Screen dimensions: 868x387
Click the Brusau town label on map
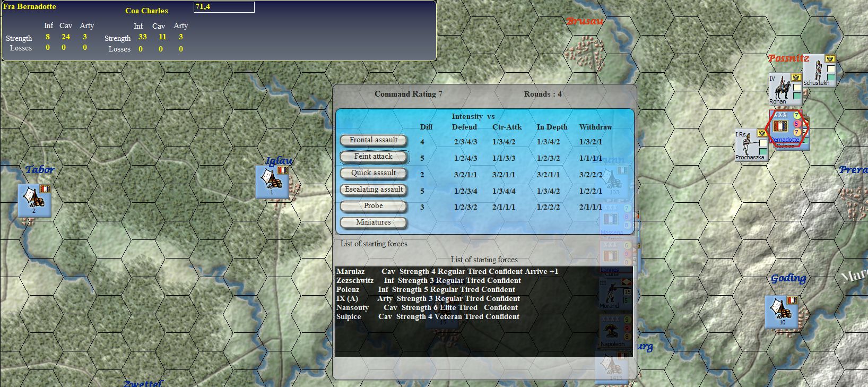tap(585, 21)
